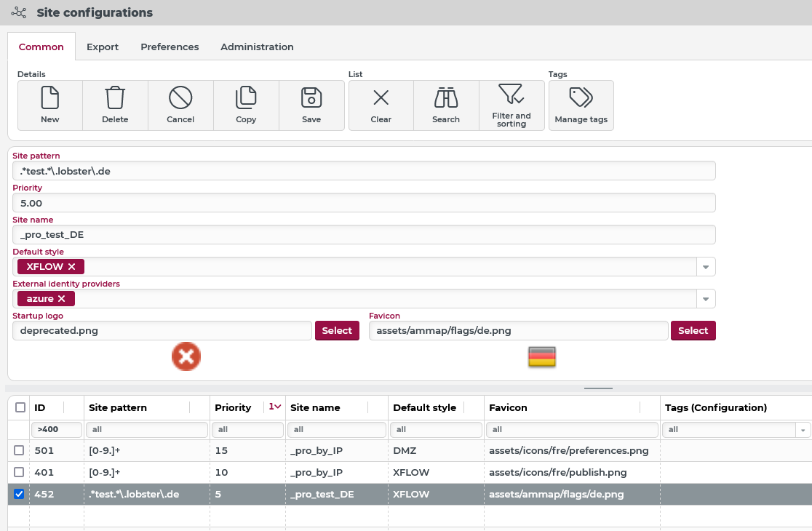Click the Cancel icon

coord(180,97)
